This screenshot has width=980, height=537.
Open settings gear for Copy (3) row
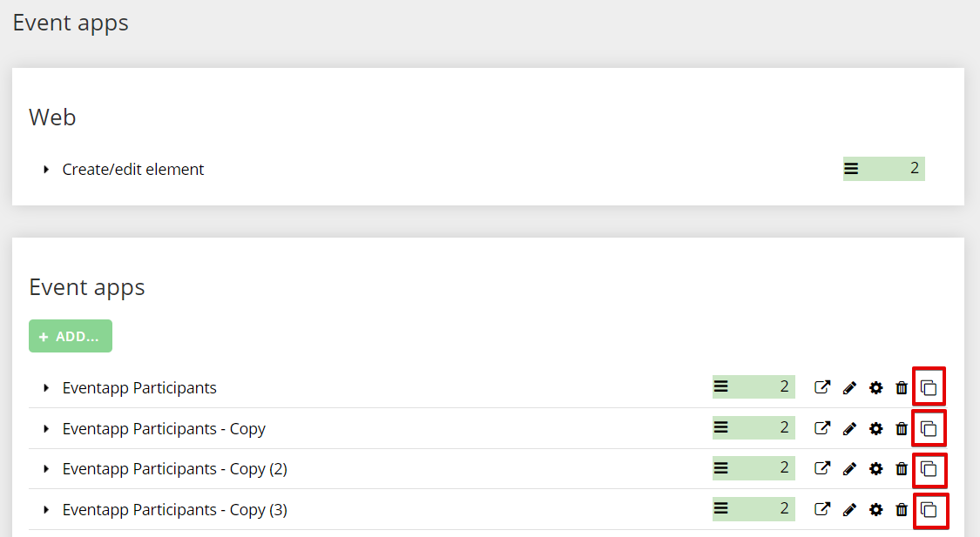tap(876, 510)
